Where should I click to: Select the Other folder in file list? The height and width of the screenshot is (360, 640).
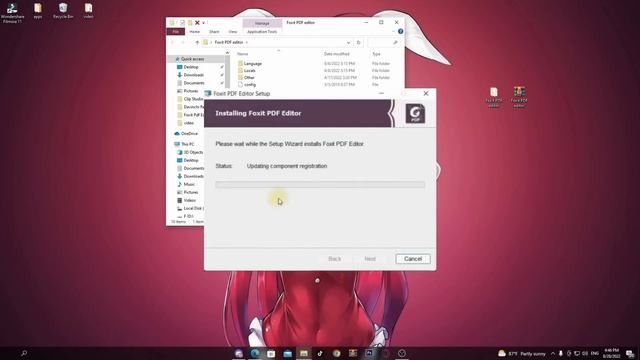click(x=246, y=78)
